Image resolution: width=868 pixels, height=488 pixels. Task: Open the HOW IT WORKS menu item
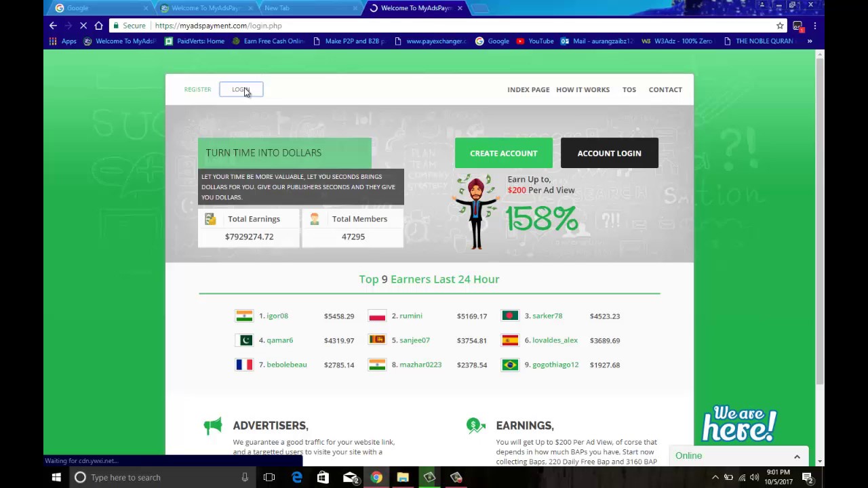583,89
